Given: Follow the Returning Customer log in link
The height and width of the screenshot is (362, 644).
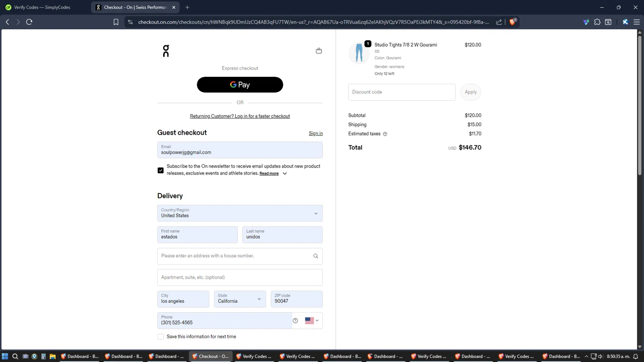Looking at the screenshot, I should 240,116.
